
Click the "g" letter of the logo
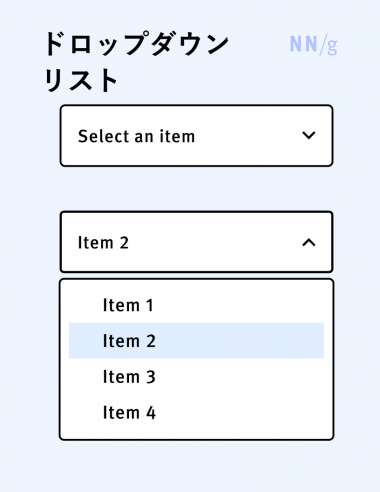point(332,46)
